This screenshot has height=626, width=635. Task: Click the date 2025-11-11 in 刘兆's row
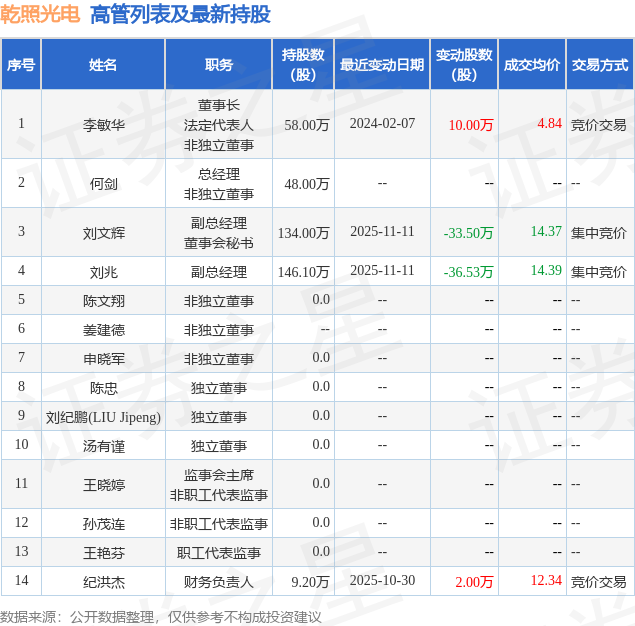pyautogui.click(x=382, y=270)
